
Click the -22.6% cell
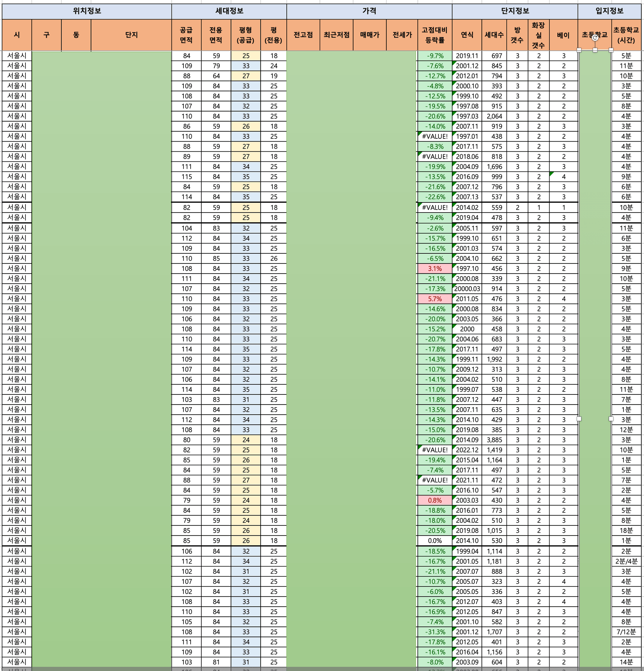435,197
